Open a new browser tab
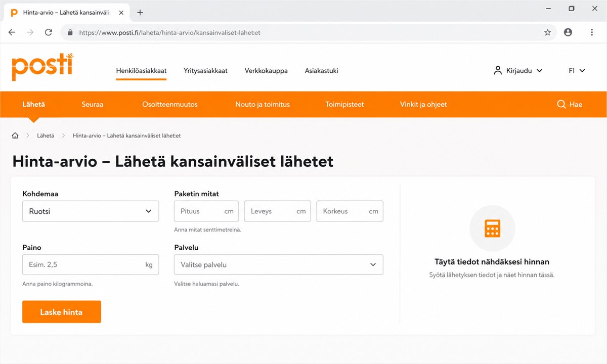This screenshot has width=607, height=364. (x=140, y=12)
